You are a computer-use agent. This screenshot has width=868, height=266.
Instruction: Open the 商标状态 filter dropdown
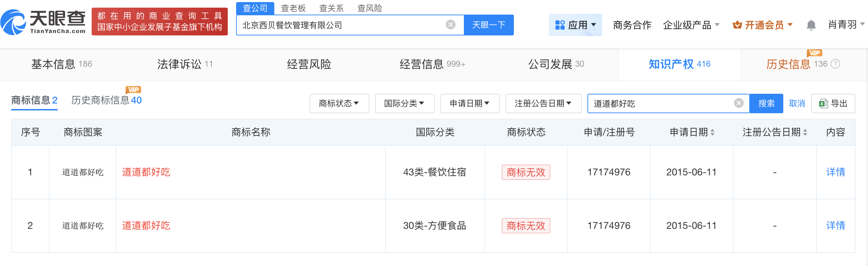click(x=339, y=103)
